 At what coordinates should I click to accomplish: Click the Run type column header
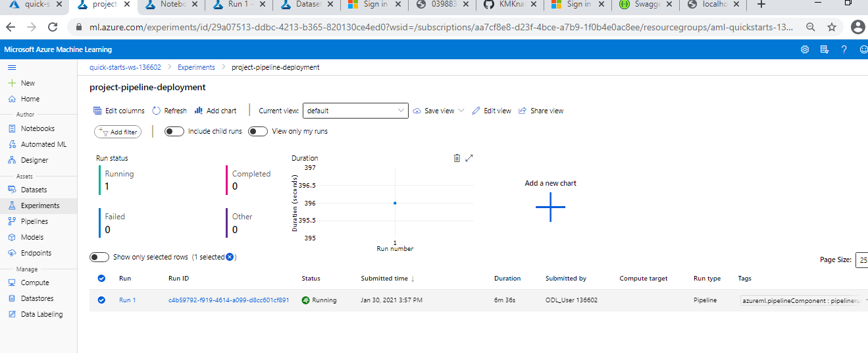click(707, 279)
